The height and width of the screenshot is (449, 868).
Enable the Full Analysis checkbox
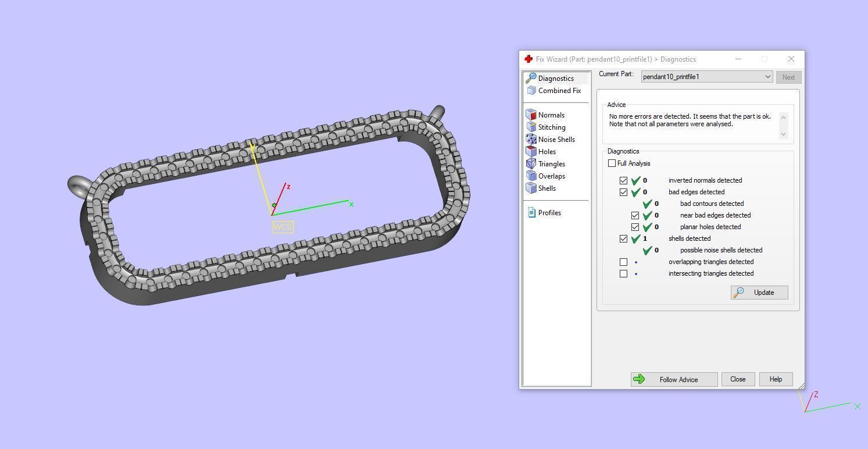(x=612, y=163)
